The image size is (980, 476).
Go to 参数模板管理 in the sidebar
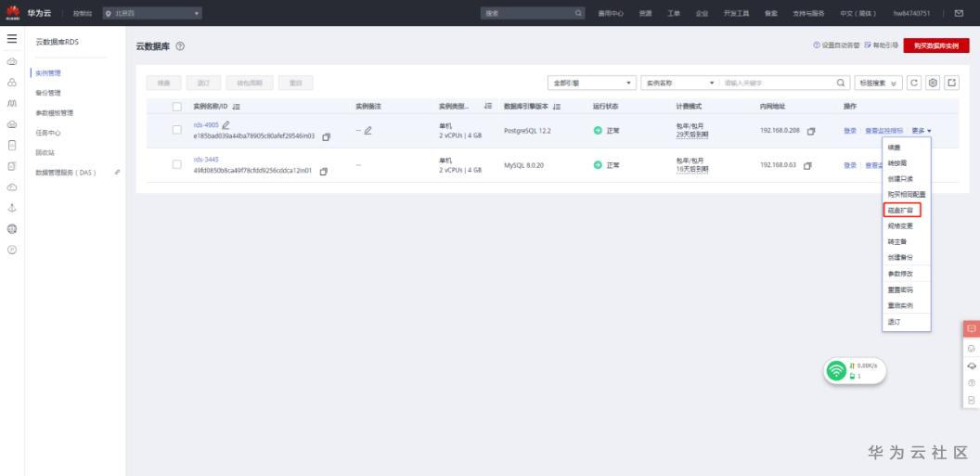55,113
